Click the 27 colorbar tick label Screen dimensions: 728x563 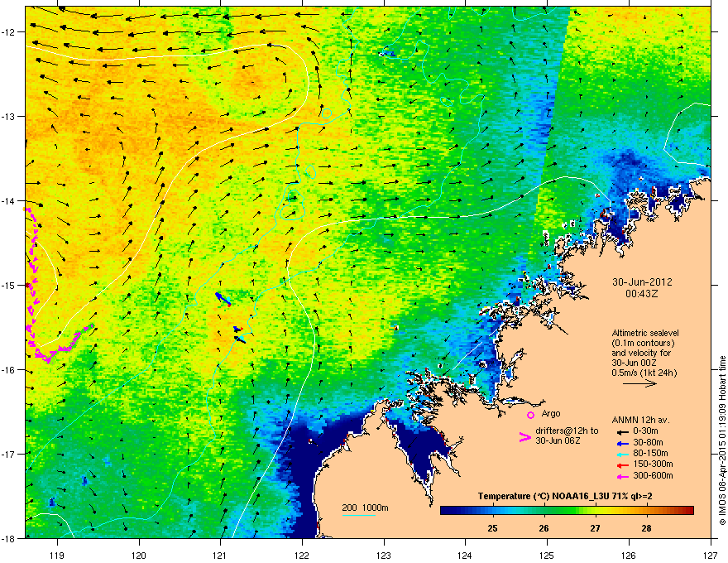595,528
